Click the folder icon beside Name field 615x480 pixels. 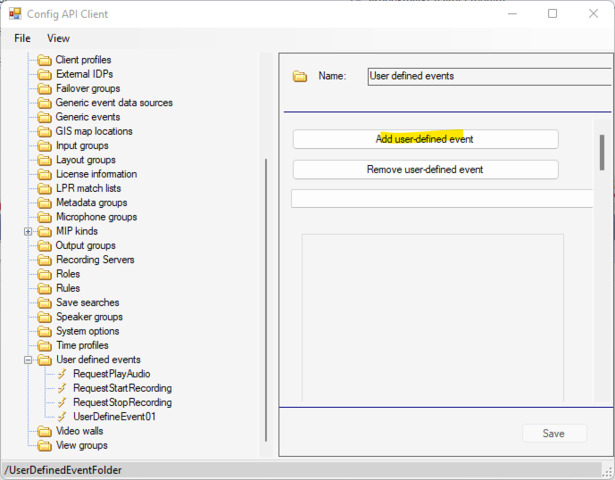300,76
